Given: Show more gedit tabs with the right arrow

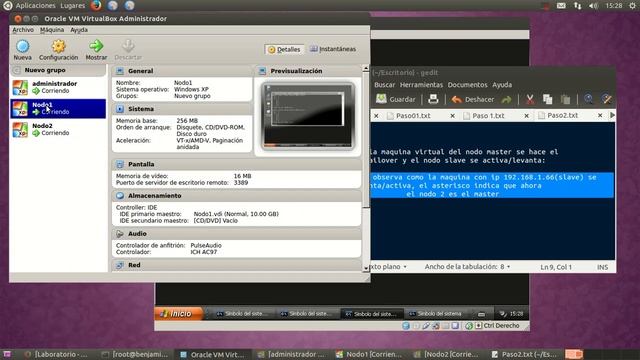Looking at the screenshot, I should pos(612,116).
